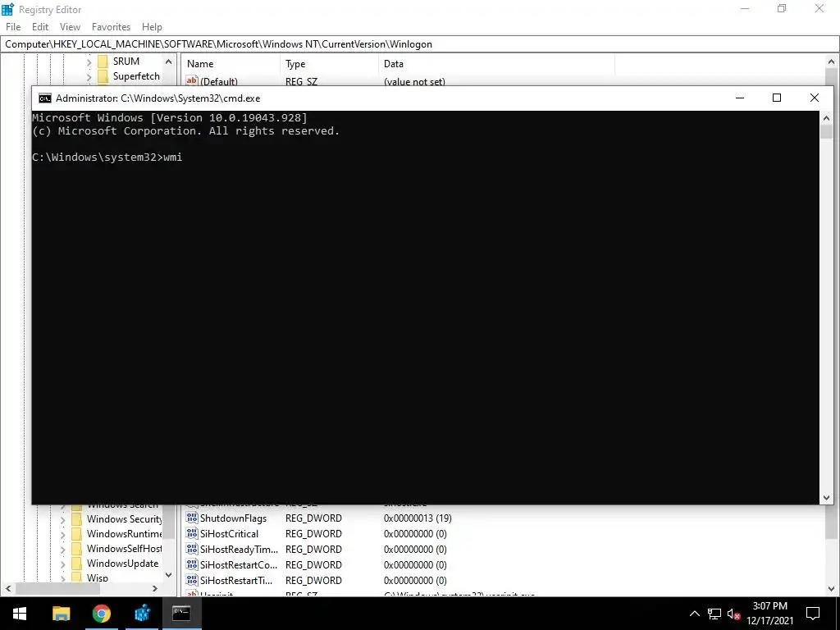
Task: Switch to Command Prompt taskbar icon
Action: (x=181, y=614)
